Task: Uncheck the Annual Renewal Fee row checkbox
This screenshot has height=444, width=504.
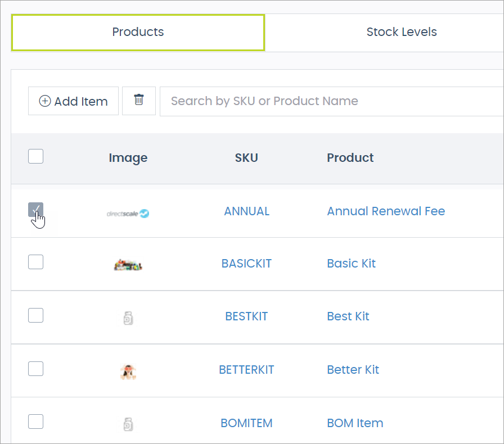Action: 35,210
